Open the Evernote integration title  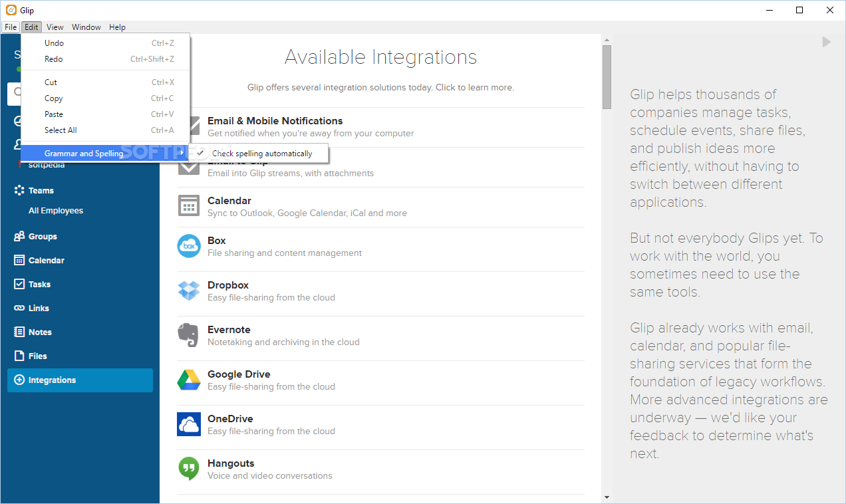[229, 330]
